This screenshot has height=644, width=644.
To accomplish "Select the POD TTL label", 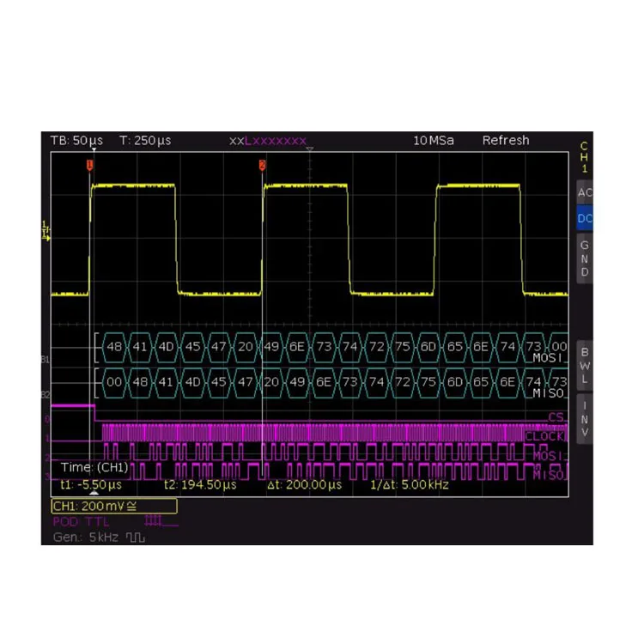I will coord(81,522).
